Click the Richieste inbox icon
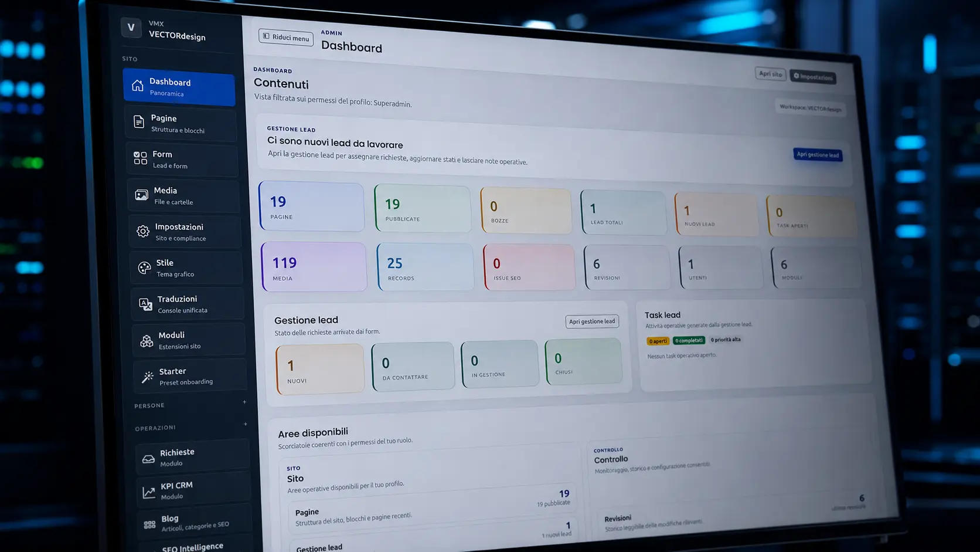 pos(148,459)
